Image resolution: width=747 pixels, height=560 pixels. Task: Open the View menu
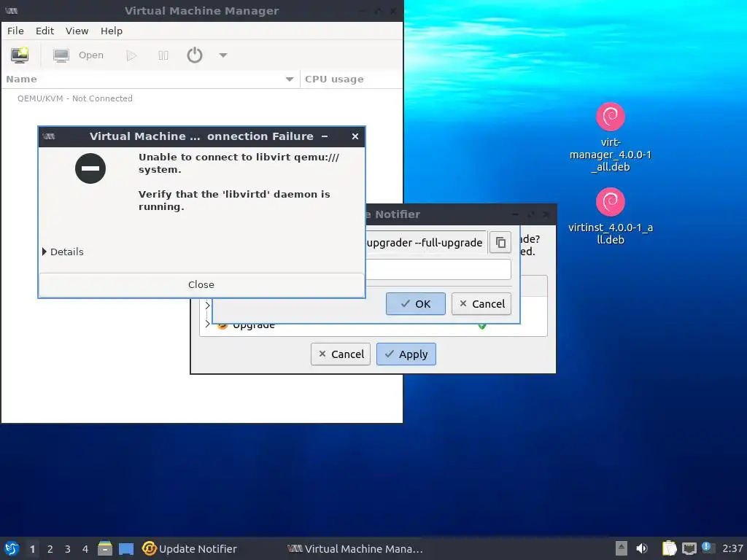[x=77, y=31]
